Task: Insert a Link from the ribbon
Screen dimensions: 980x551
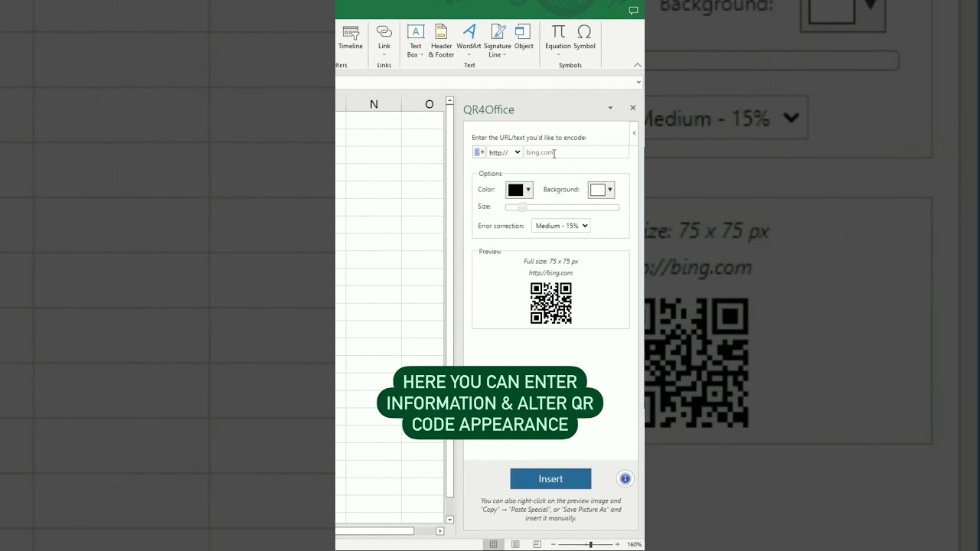Action: [384, 40]
